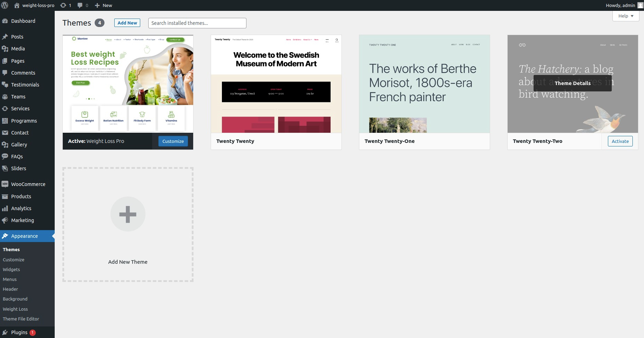Click the Comments icon in sidebar
Viewport: 644px width, 338px height.
(x=5, y=73)
